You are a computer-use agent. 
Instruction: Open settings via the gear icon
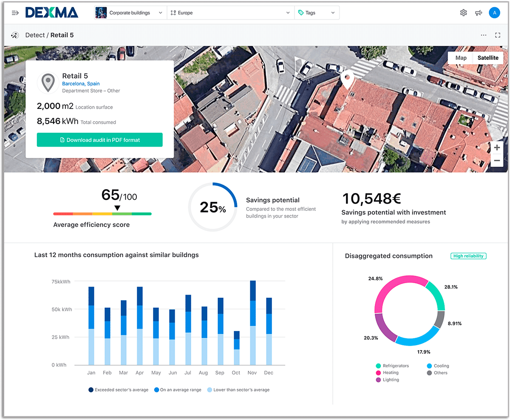[463, 13]
